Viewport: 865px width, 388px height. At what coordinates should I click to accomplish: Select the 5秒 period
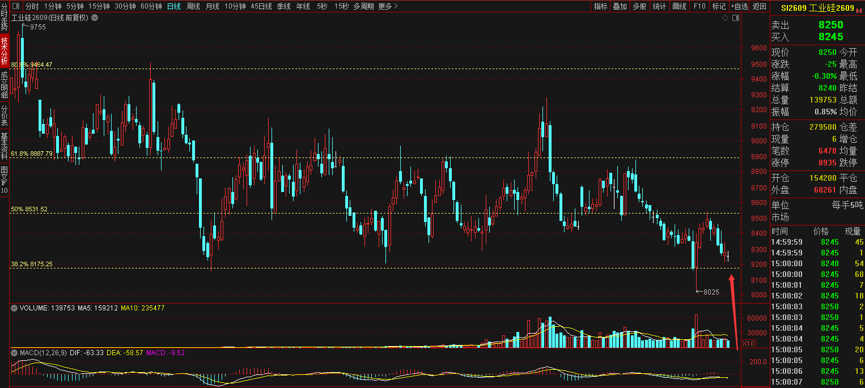coord(322,6)
